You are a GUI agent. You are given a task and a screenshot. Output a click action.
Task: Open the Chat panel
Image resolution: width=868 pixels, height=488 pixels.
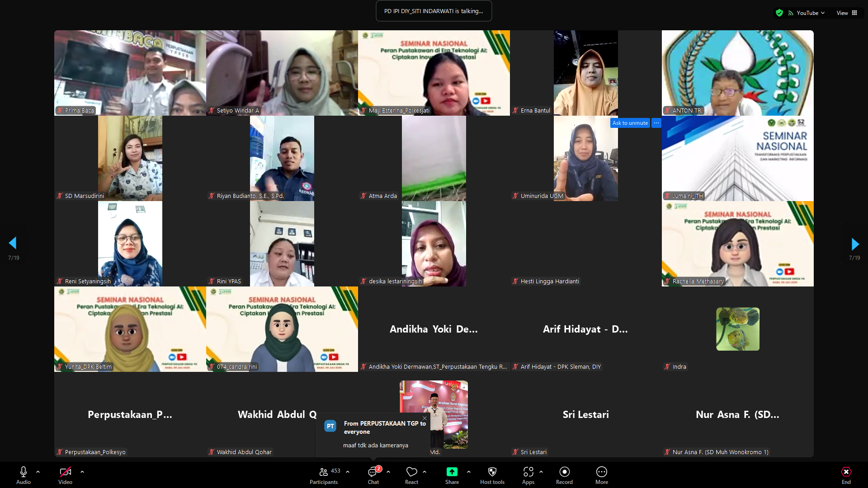(373, 475)
